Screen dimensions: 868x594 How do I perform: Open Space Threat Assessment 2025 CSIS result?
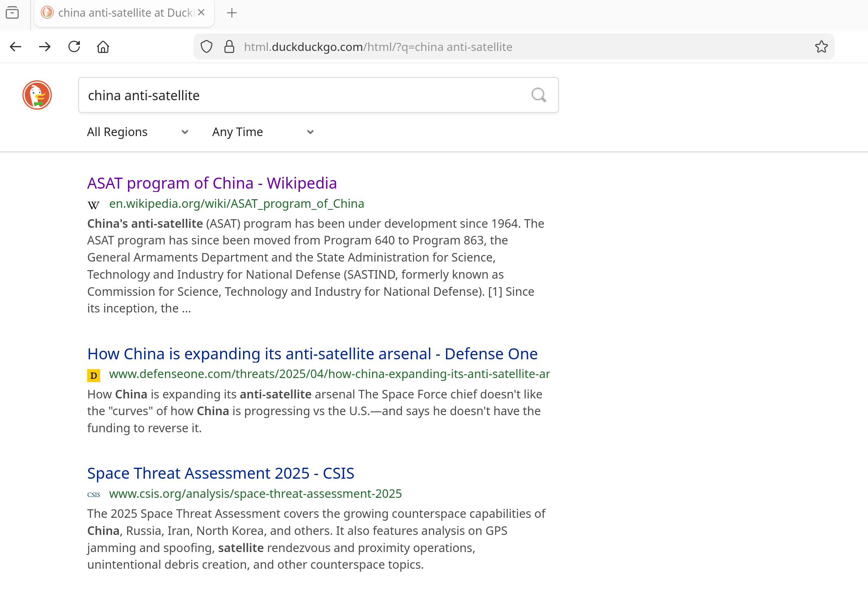[x=221, y=473]
